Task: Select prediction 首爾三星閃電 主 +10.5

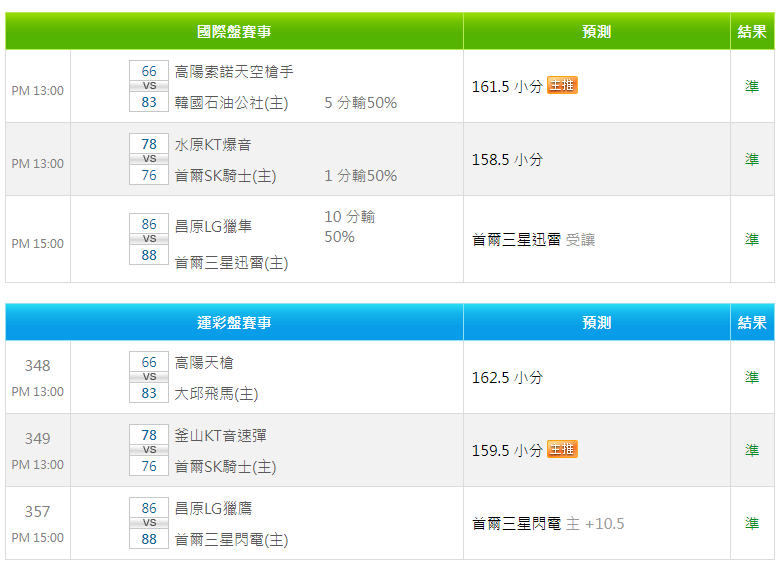Action: click(548, 524)
